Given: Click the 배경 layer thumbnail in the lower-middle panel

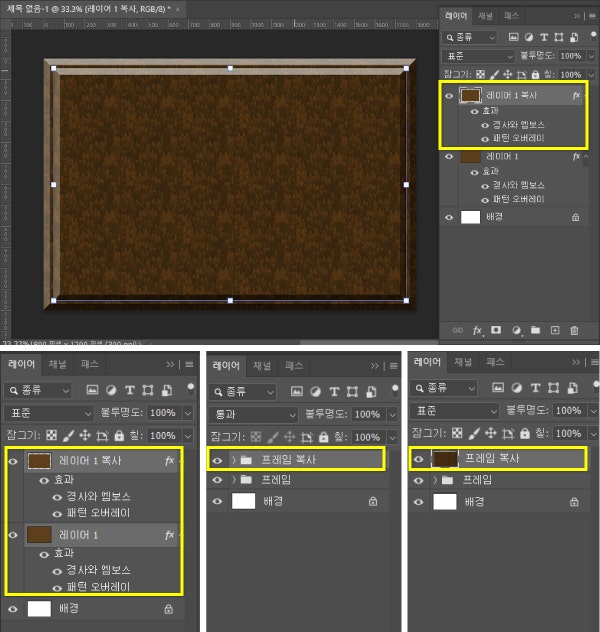Looking at the screenshot, I should click(243, 501).
